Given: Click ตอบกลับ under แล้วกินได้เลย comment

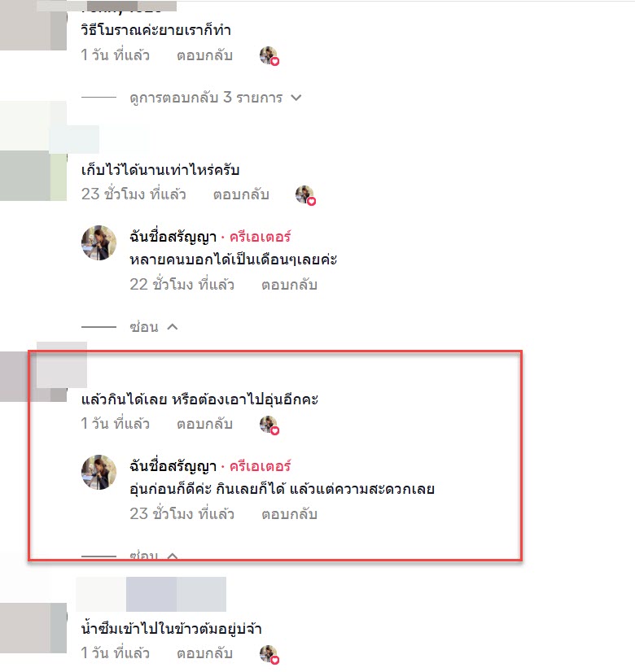Looking at the screenshot, I should [204, 424].
